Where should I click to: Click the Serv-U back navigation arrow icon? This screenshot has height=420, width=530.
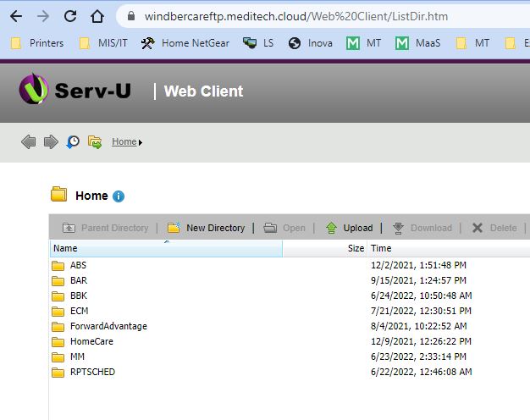point(29,141)
